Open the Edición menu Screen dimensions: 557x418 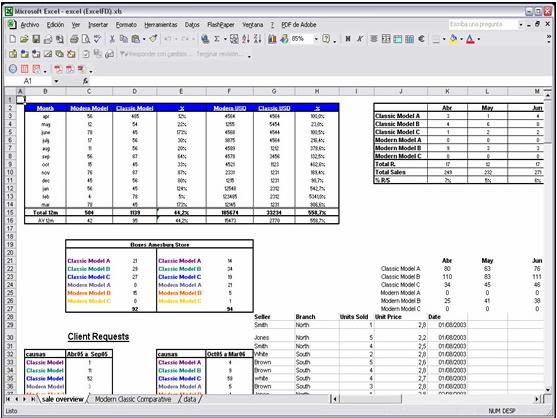click(x=55, y=25)
